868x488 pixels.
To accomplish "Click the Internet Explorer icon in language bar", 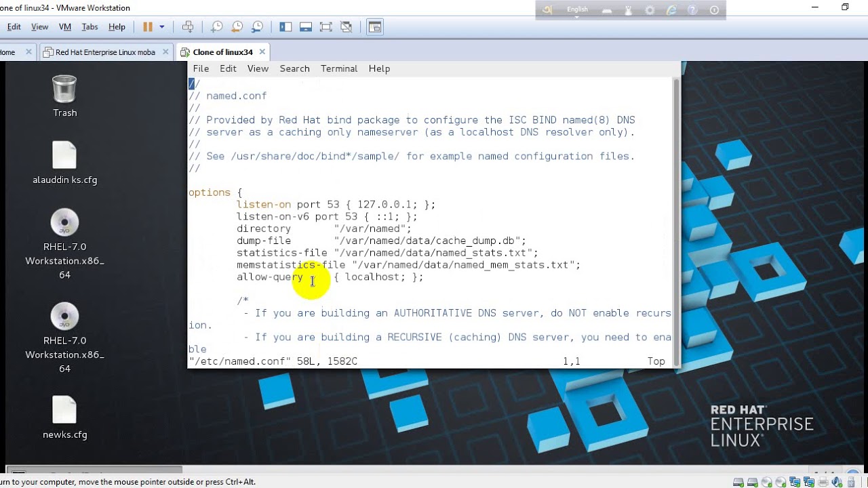I will [671, 10].
